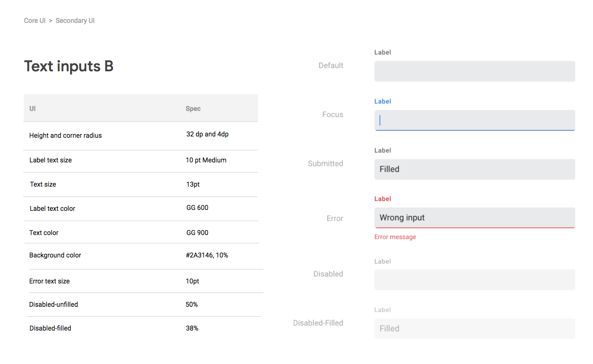Click the Focus state input field
593x364 pixels.
click(x=475, y=120)
